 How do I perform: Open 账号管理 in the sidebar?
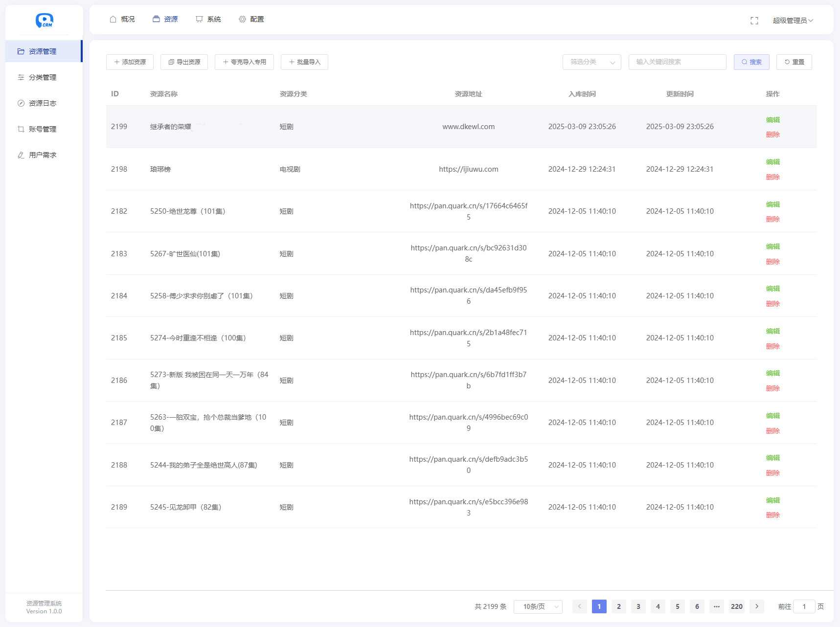pyautogui.click(x=43, y=129)
